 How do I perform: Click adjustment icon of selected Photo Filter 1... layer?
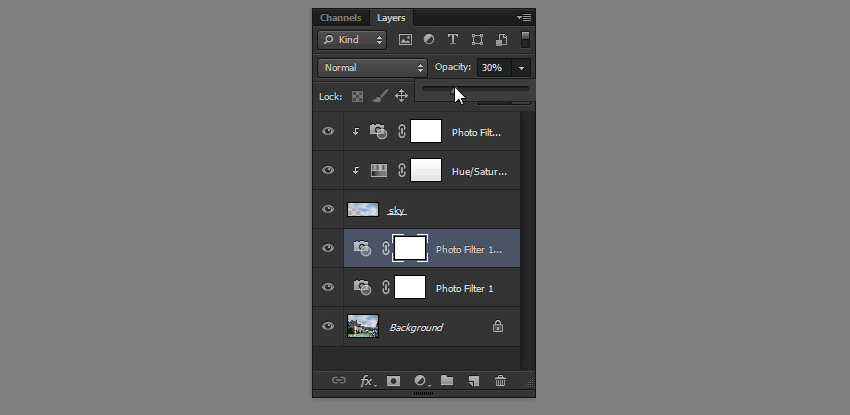click(x=362, y=248)
